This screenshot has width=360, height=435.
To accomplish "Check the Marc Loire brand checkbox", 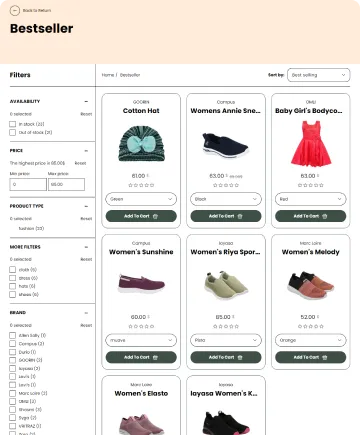I will click(x=13, y=393).
